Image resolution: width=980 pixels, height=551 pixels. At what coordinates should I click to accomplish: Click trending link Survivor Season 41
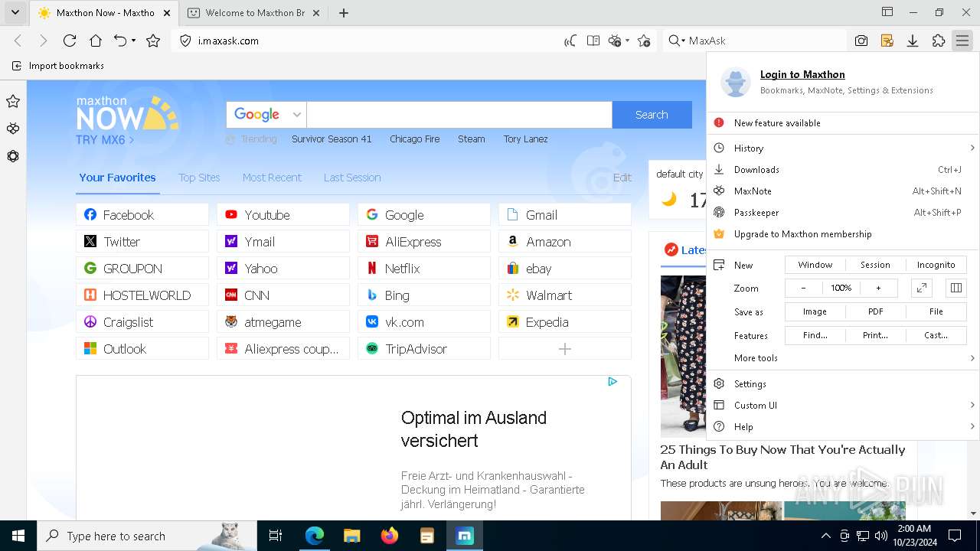(x=332, y=139)
